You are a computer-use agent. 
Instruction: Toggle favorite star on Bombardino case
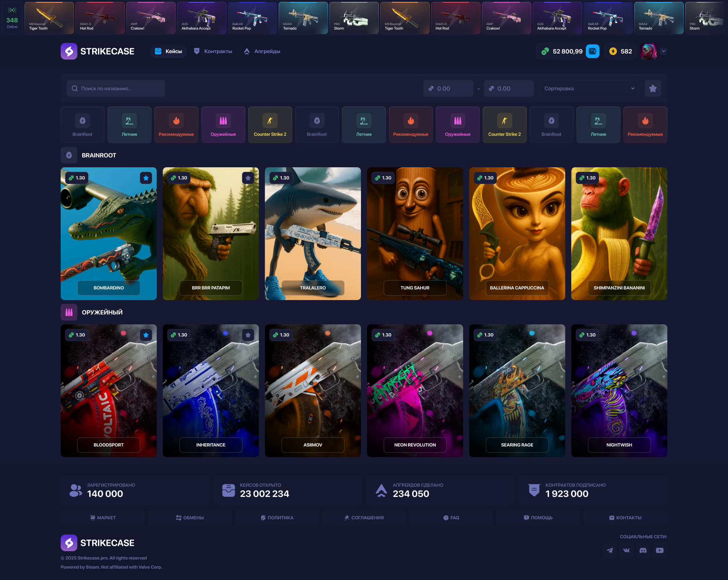click(146, 178)
